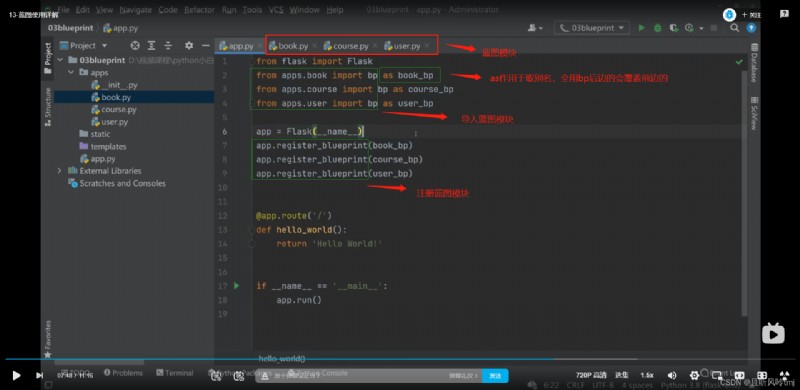Click the 720P quality selector button

pos(591,376)
